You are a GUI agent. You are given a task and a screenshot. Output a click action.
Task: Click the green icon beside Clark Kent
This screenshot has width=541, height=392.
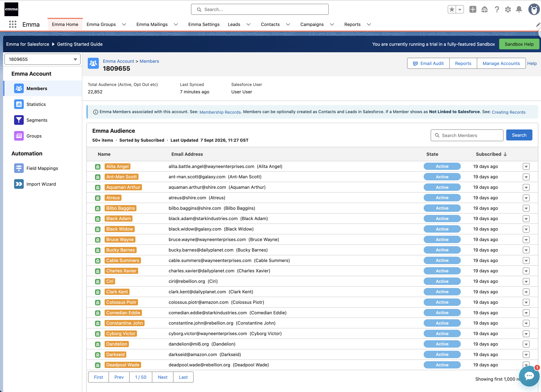coord(98,292)
